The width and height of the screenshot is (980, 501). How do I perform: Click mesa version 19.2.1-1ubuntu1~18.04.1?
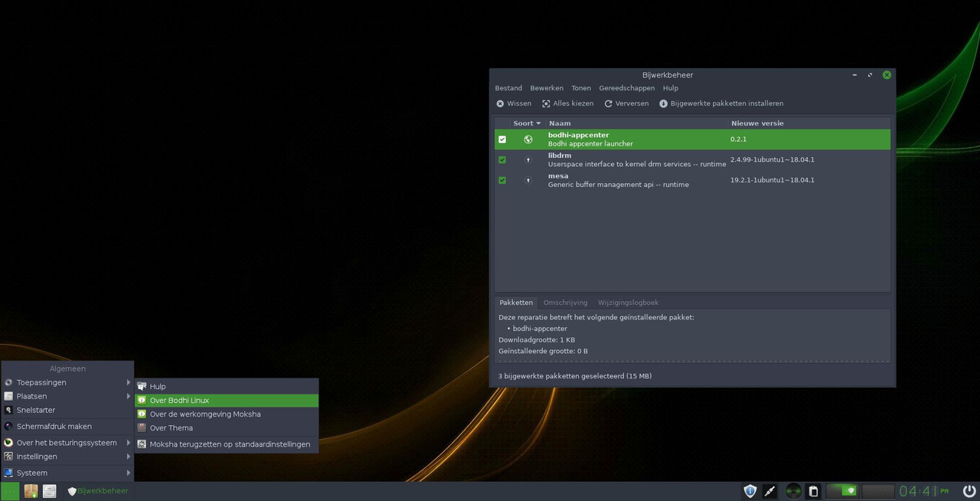(772, 180)
